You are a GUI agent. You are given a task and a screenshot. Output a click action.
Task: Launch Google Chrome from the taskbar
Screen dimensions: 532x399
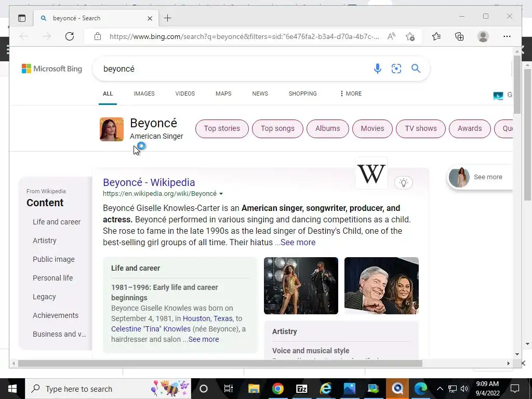(277, 389)
